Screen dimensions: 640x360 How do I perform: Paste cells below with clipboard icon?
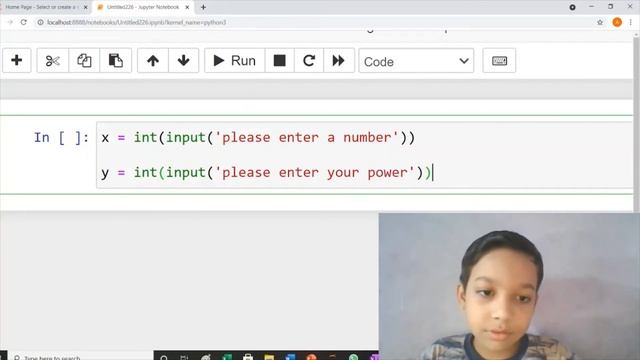[x=116, y=60]
